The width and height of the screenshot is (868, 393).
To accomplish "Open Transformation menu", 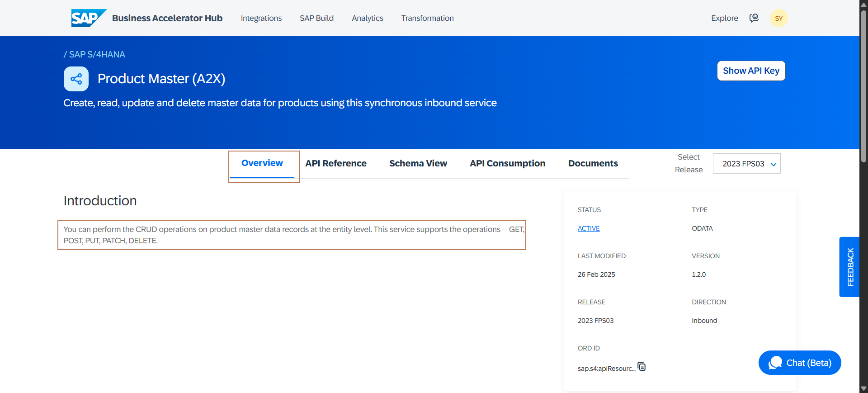I will tap(427, 18).
